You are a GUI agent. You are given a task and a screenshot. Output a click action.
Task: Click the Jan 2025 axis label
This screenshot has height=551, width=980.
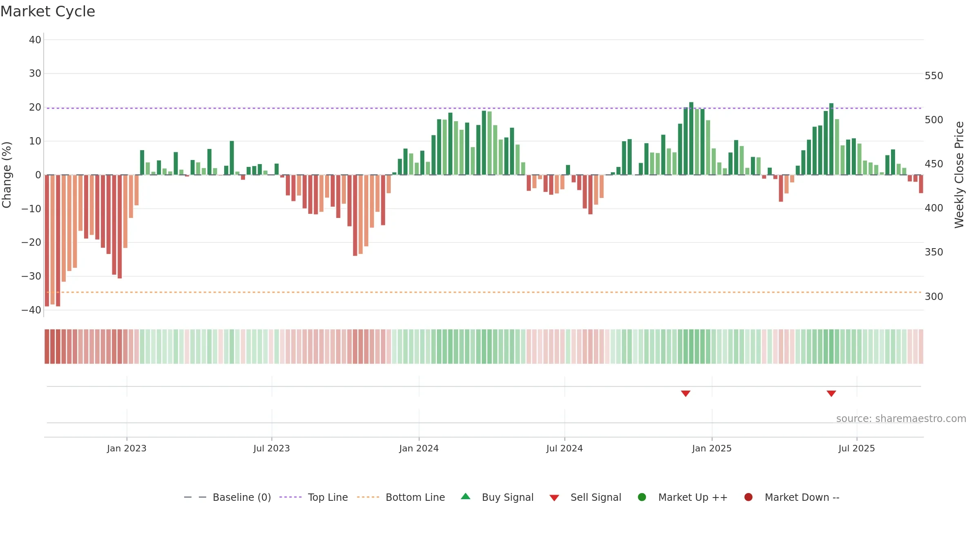point(712,449)
